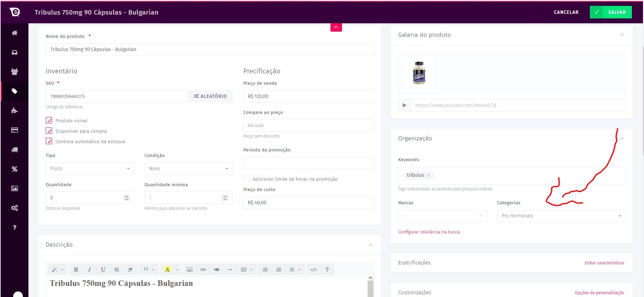Toggle Disponível para compra checkbox
This screenshot has height=297, width=644.
[49, 131]
